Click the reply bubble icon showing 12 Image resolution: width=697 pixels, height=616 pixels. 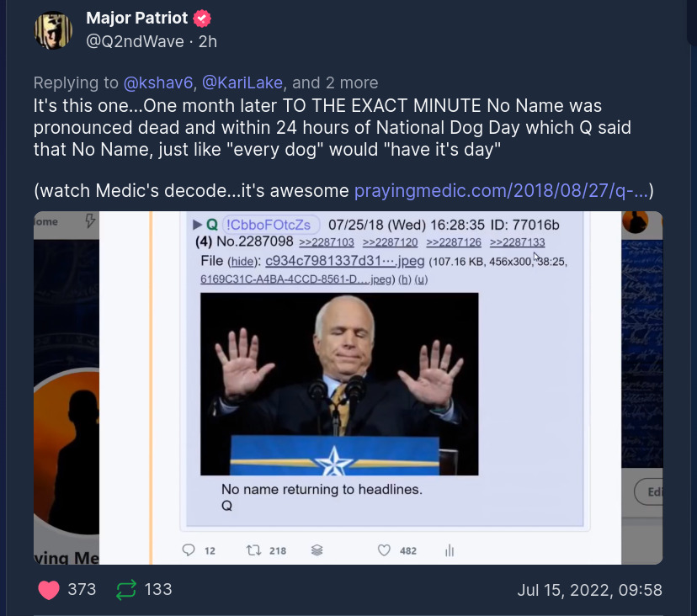click(189, 550)
